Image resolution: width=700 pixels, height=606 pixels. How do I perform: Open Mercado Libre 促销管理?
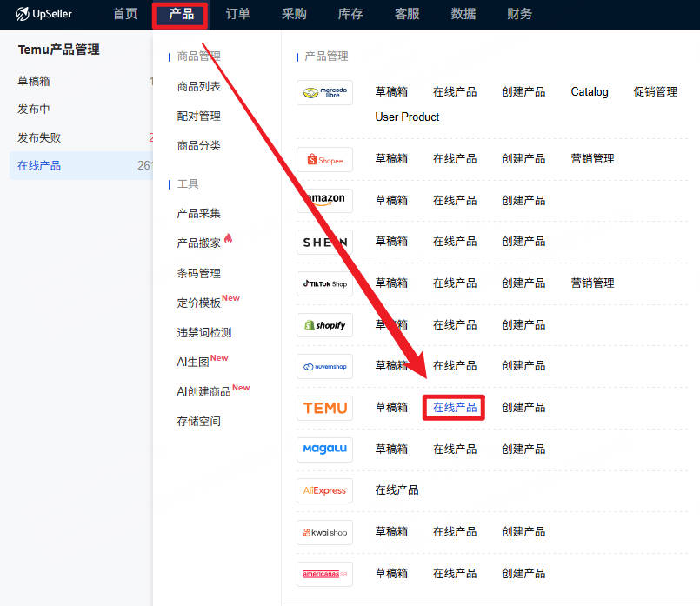(655, 92)
